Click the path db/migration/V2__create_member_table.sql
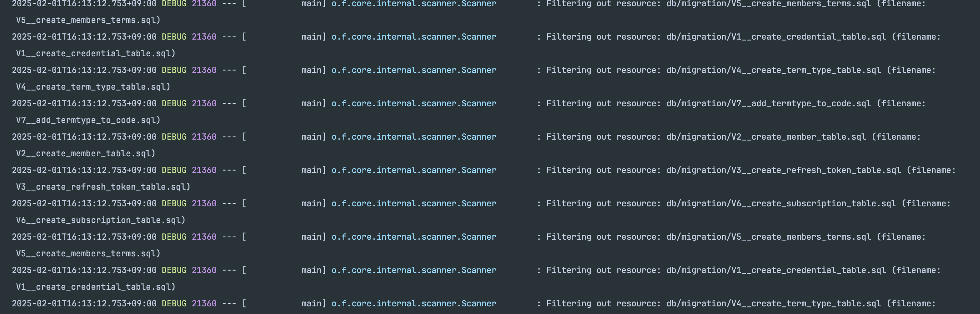The width and height of the screenshot is (980, 314). tap(766, 137)
